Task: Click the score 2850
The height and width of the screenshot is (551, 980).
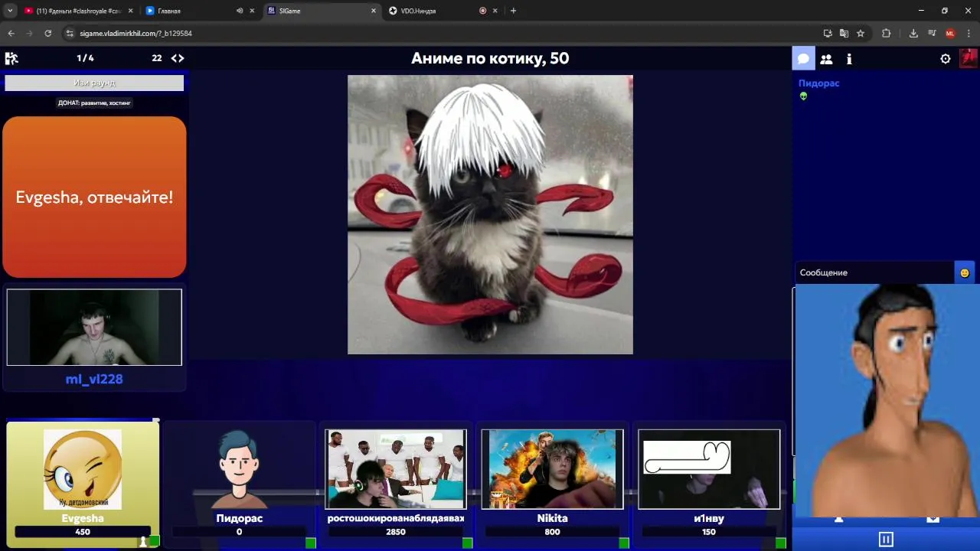Action: [396, 532]
